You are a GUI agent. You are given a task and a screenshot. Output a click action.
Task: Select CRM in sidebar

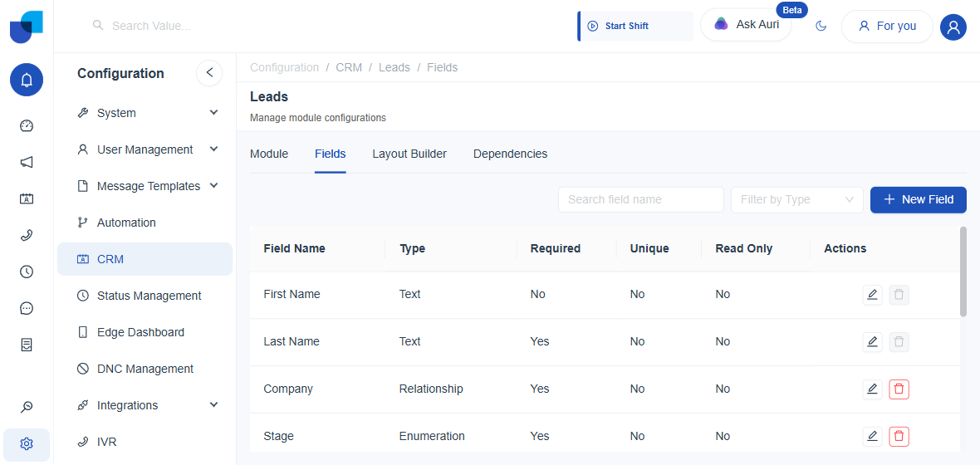(145, 259)
